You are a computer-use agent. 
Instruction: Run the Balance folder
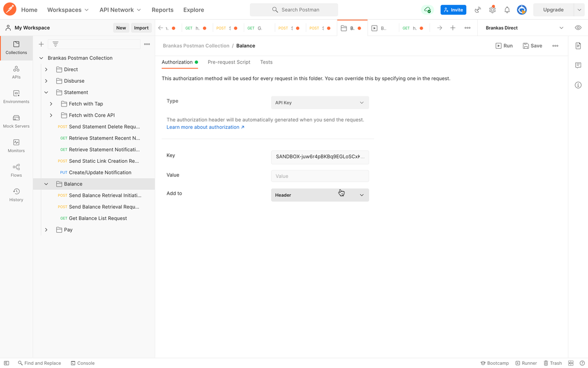coord(504,46)
